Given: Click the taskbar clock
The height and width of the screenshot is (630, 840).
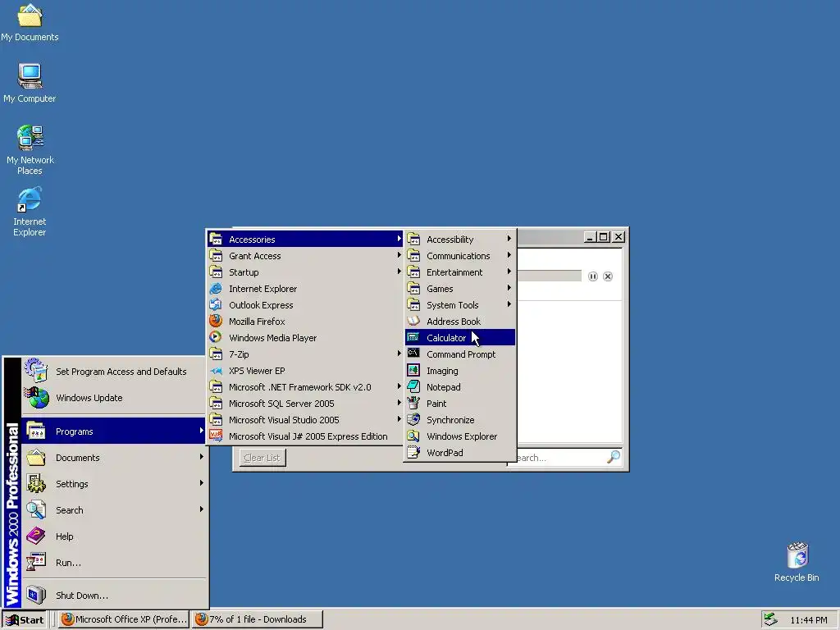Looking at the screenshot, I should (808, 620).
